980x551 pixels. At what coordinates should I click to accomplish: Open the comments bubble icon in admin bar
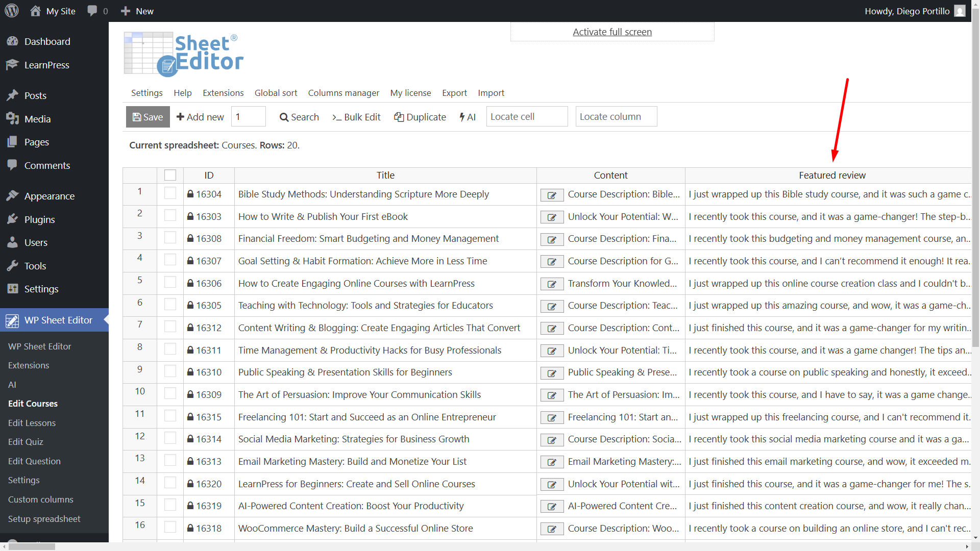tap(92, 11)
